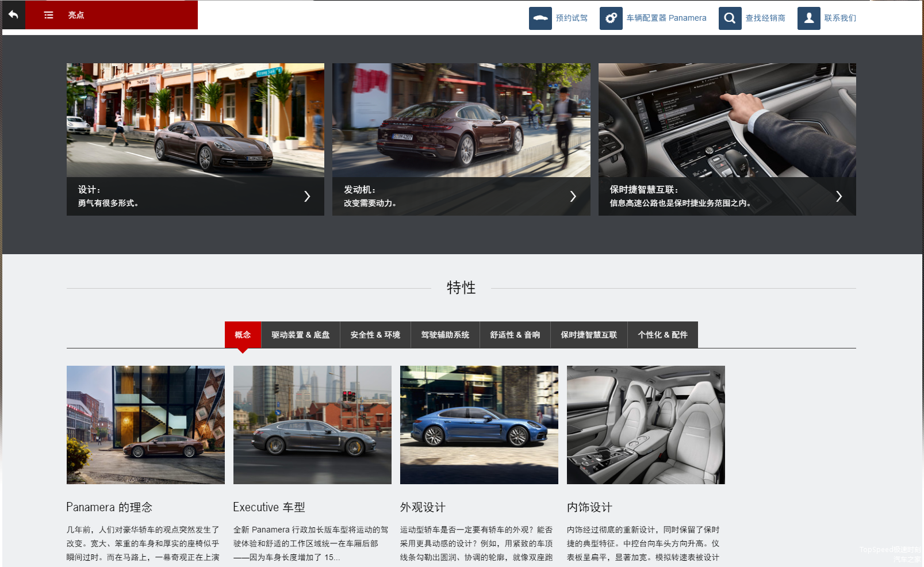Switch to the 驱动装置 & 底盘 tab

point(300,335)
